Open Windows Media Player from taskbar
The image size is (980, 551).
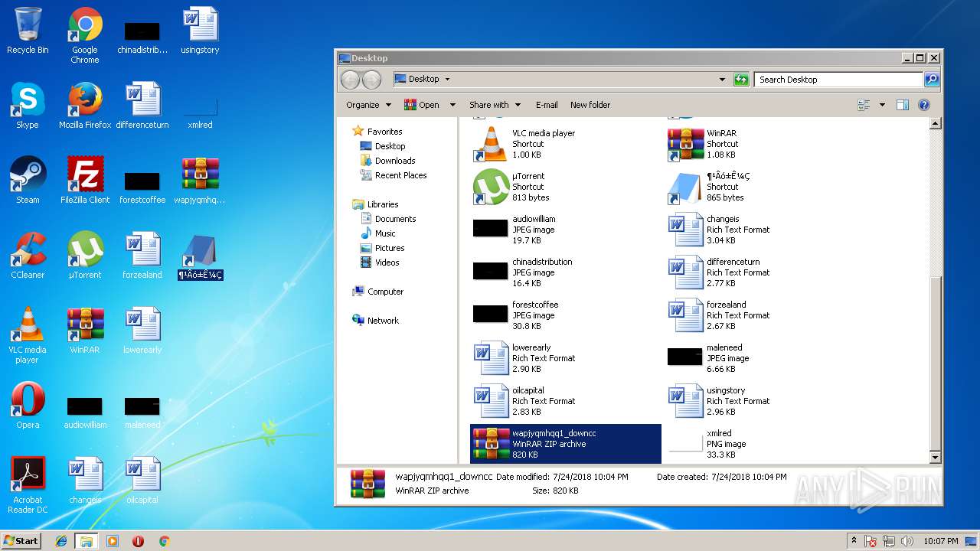(113, 541)
